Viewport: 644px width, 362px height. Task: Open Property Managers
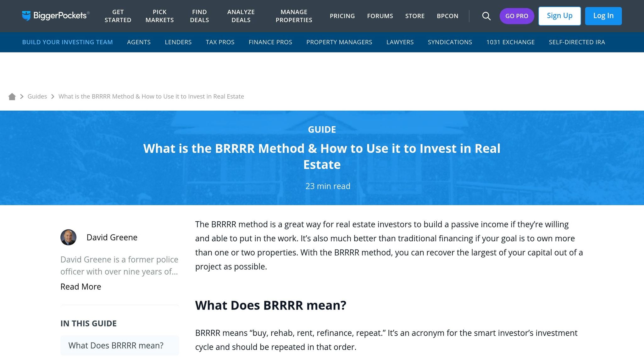(x=339, y=42)
